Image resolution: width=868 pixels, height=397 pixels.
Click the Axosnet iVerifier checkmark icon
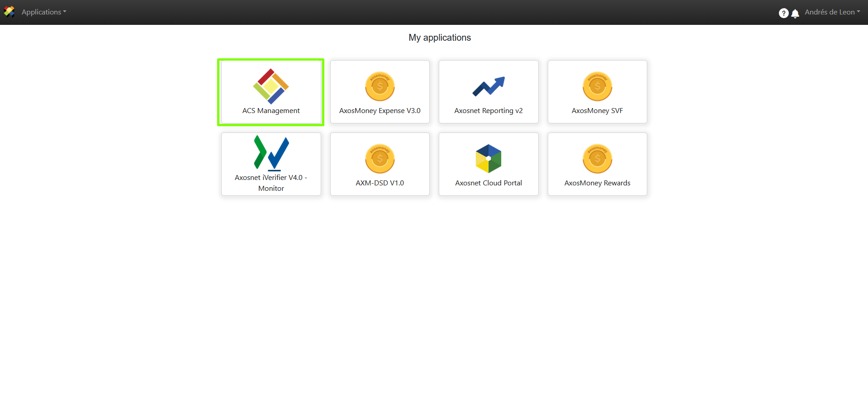[x=271, y=153]
